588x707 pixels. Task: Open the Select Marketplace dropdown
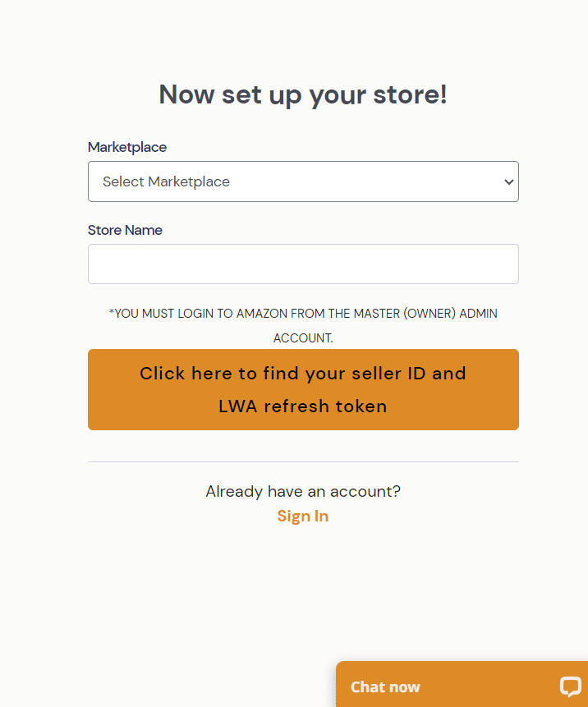pos(303,181)
